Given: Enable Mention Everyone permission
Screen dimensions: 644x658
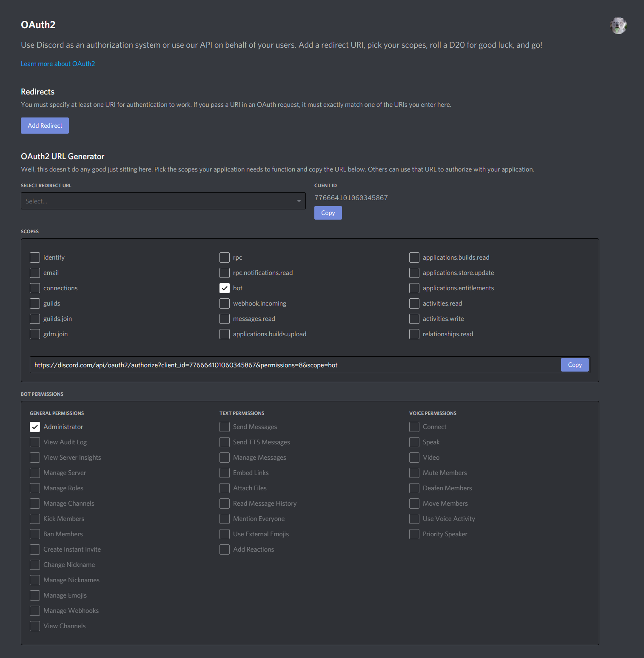Looking at the screenshot, I should (x=225, y=519).
